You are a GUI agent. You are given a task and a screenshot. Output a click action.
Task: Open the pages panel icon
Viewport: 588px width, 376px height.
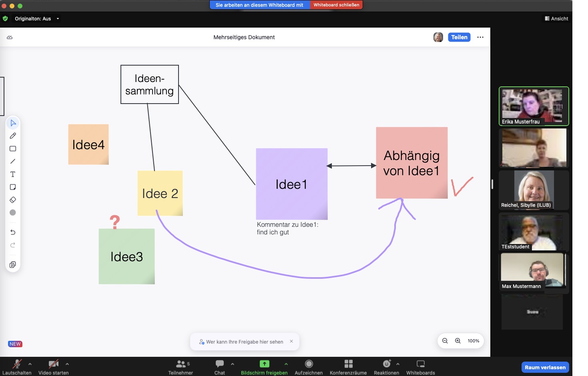point(13,265)
